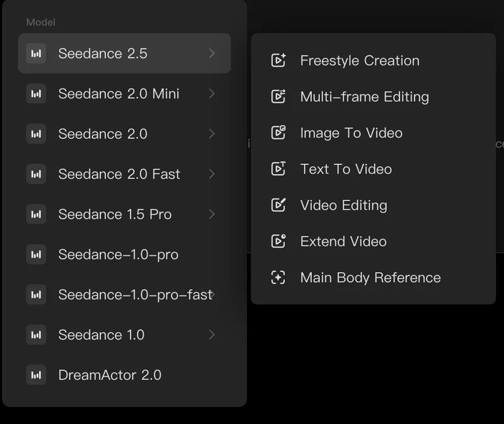Choose the Seedance 1.0 model
Screen dimensions: 504x424
[x=124, y=335]
